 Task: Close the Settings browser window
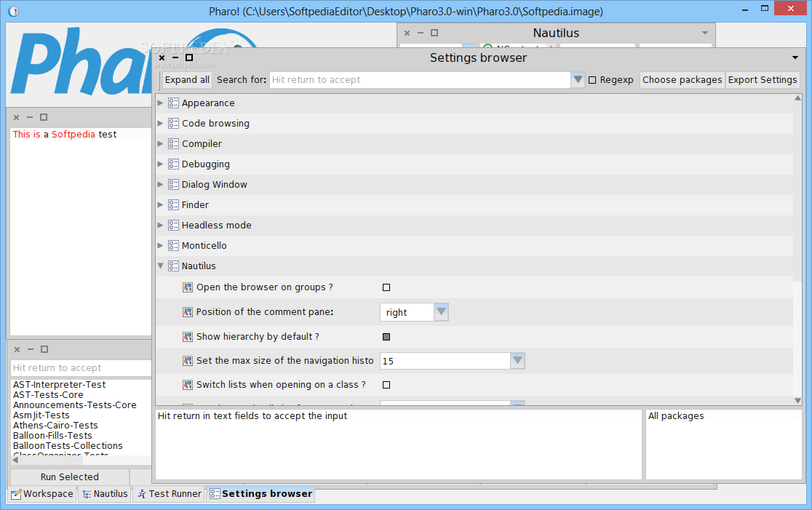tap(162, 58)
